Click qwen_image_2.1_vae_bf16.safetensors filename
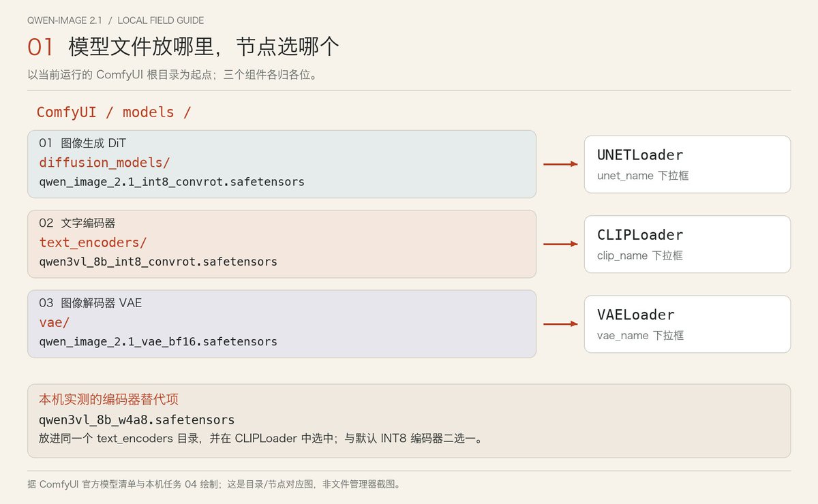Image resolution: width=818 pixels, height=504 pixels. (x=158, y=341)
